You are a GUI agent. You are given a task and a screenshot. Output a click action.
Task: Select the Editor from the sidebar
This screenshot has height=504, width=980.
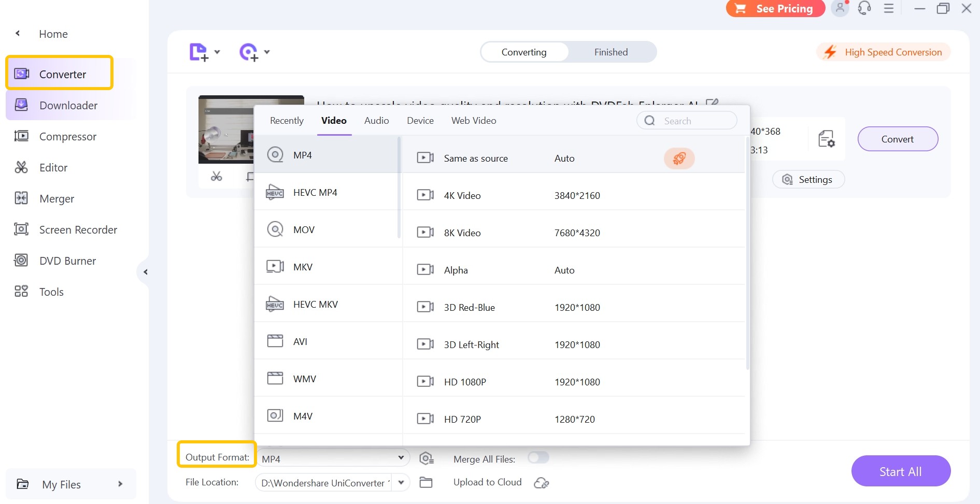tap(53, 167)
